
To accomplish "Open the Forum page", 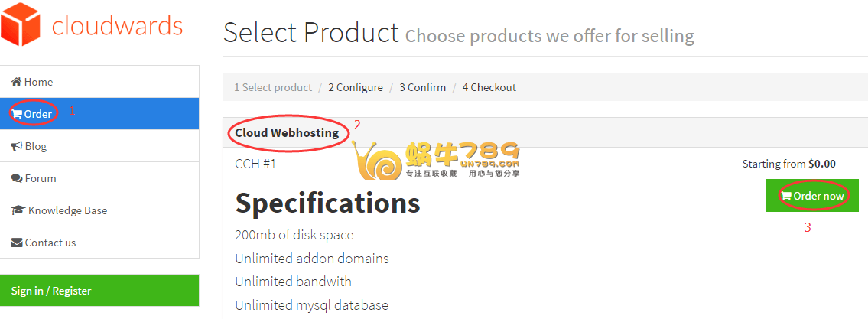I will [x=99, y=178].
